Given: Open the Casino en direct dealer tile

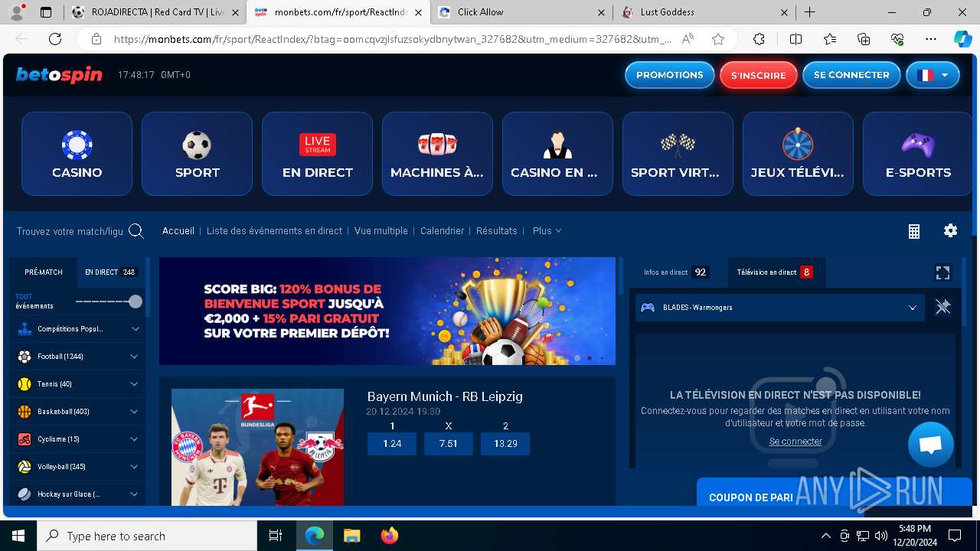Looking at the screenshot, I should coord(557,154).
